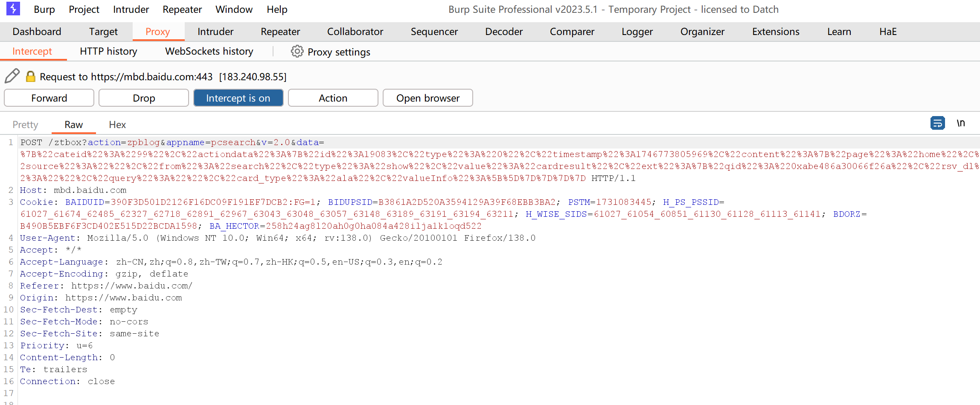
Task: Click the Referer header line
Action: (x=106, y=286)
